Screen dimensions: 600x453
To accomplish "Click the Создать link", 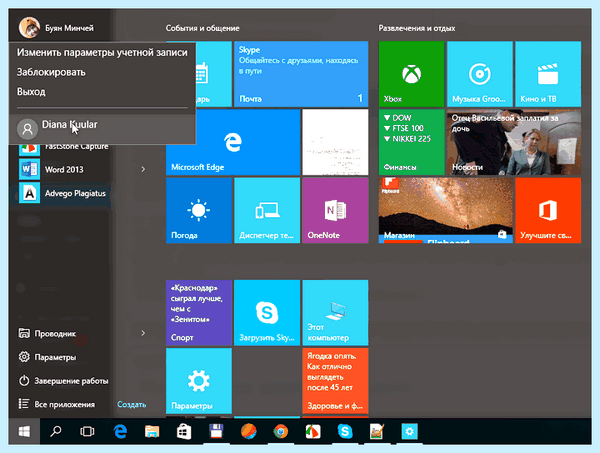I will click(132, 404).
